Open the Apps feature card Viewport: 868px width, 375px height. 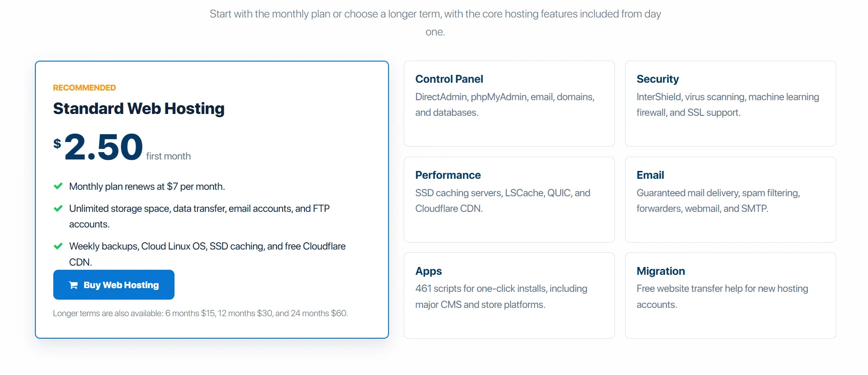click(x=509, y=295)
